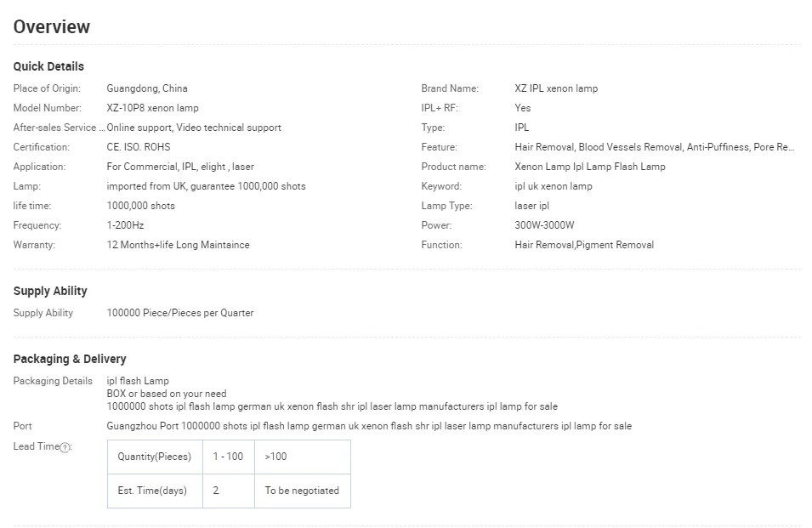The height and width of the screenshot is (528, 812).
Task: Click the To be negotiated cell
Action: (302, 491)
